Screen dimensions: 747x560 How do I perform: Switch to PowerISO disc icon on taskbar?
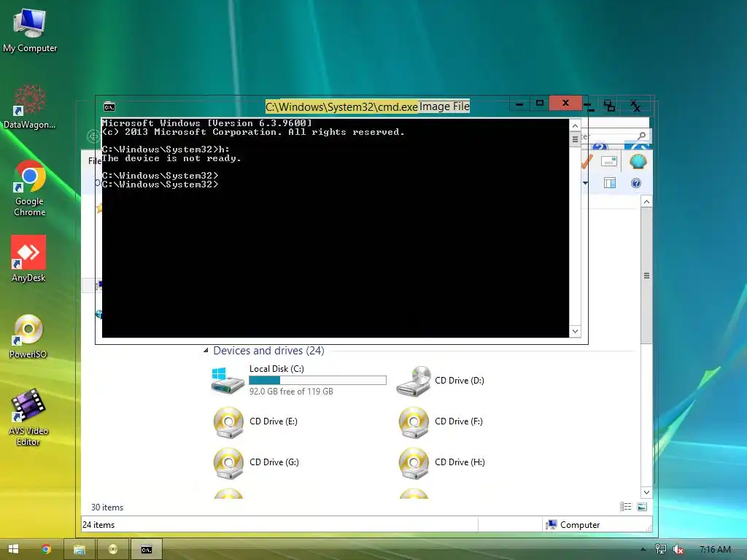pos(113,549)
